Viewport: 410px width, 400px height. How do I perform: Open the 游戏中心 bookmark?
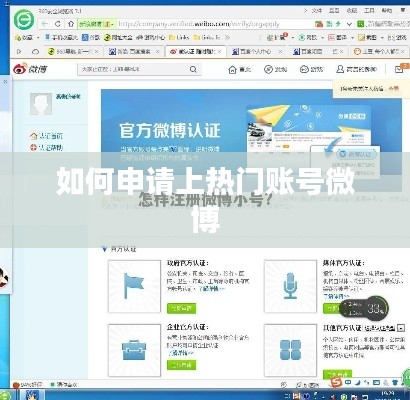pos(150,37)
